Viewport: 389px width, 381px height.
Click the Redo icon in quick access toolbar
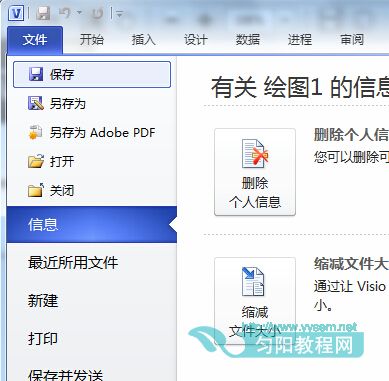97,13
